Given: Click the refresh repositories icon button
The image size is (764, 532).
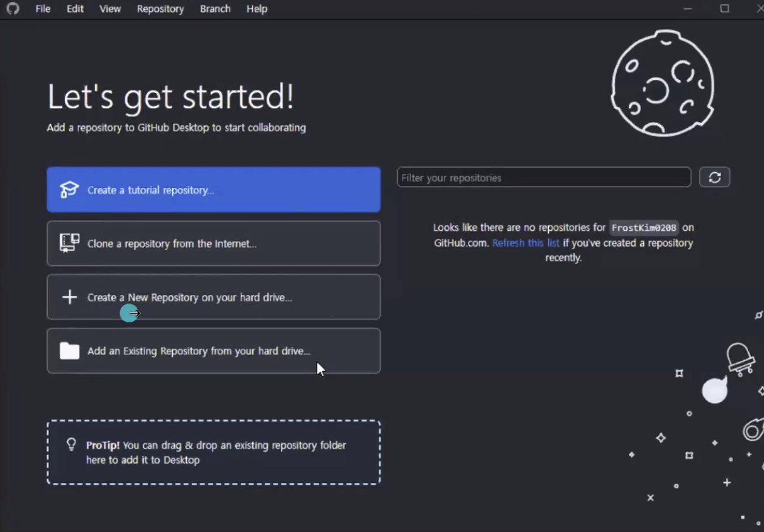Looking at the screenshot, I should click(x=714, y=178).
